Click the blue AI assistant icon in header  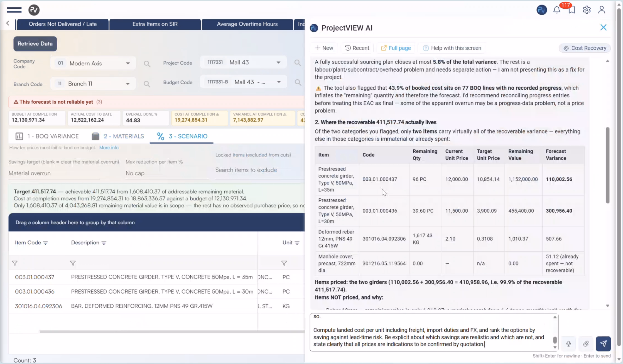[x=541, y=10]
